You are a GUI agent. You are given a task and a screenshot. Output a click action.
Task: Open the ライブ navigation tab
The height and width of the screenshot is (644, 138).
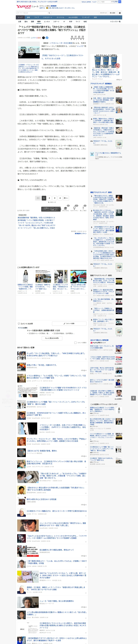(37, 17)
